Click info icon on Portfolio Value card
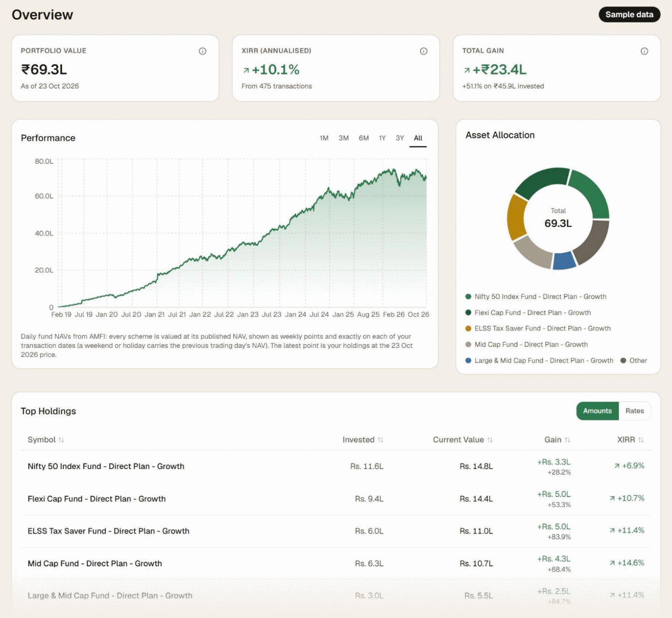The image size is (672, 618). coord(203,51)
